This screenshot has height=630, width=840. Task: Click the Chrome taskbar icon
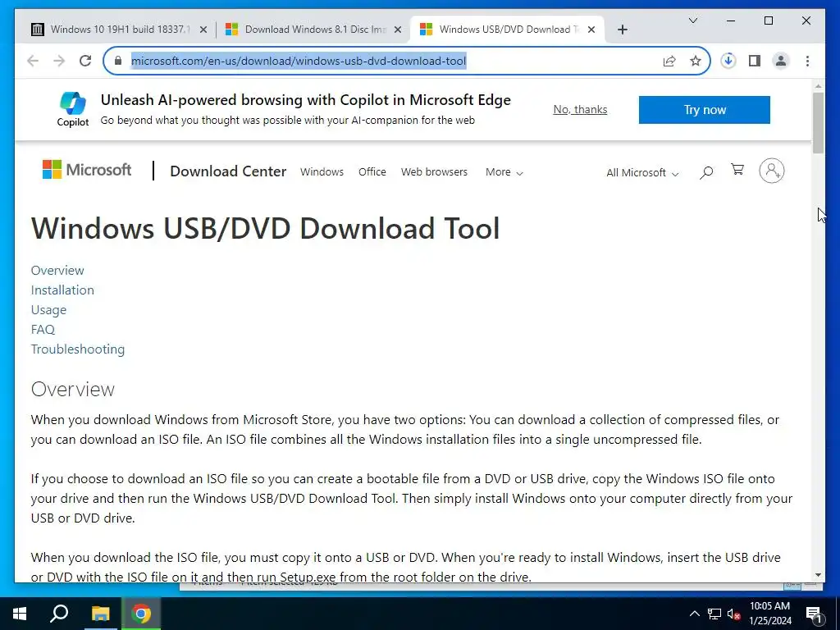pyautogui.click(x=141, y=614)
